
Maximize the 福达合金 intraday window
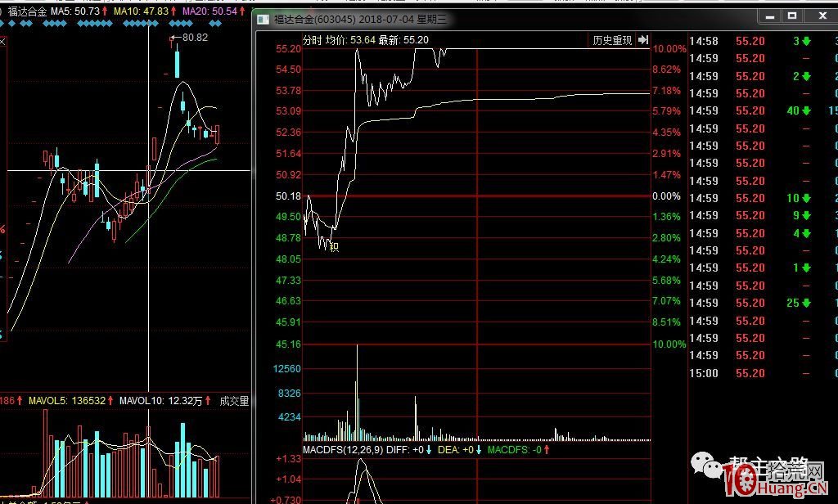coord(792,16)
